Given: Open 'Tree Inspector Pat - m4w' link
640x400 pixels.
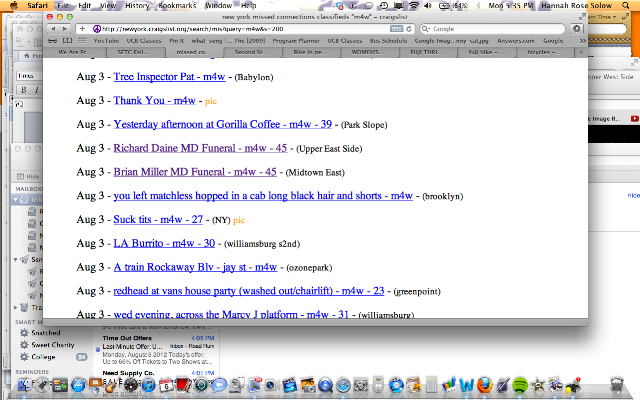Looking at the screenshot, I should [169, 77].
